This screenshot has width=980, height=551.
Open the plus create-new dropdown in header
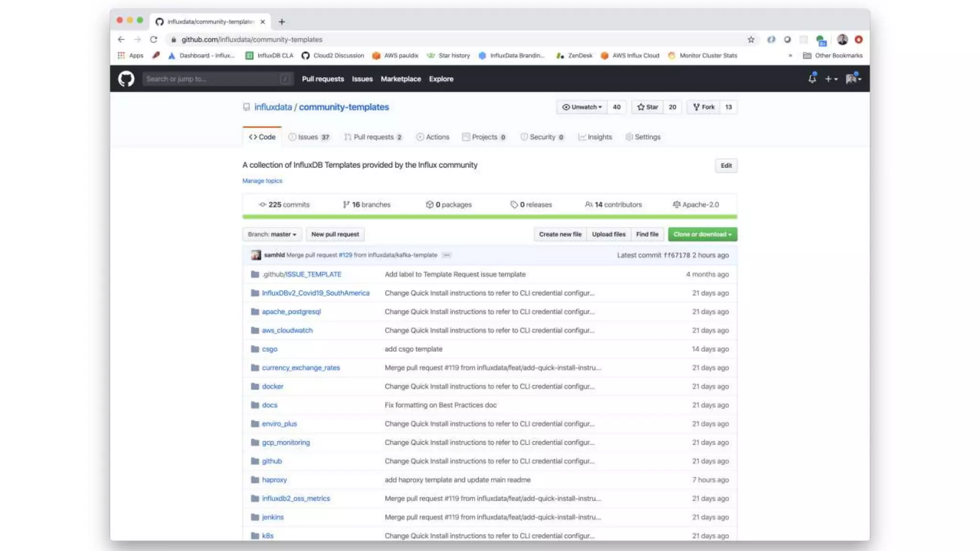pos(831,79)
